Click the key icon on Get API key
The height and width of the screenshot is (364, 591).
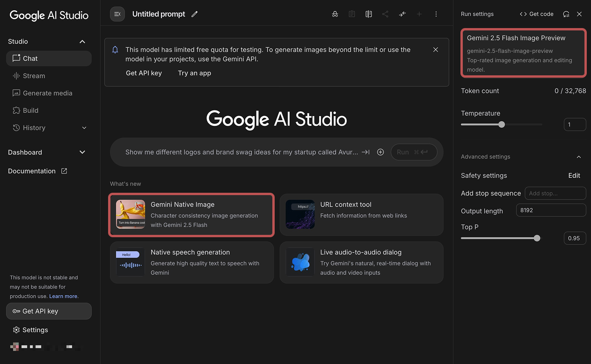coord(16,311)
